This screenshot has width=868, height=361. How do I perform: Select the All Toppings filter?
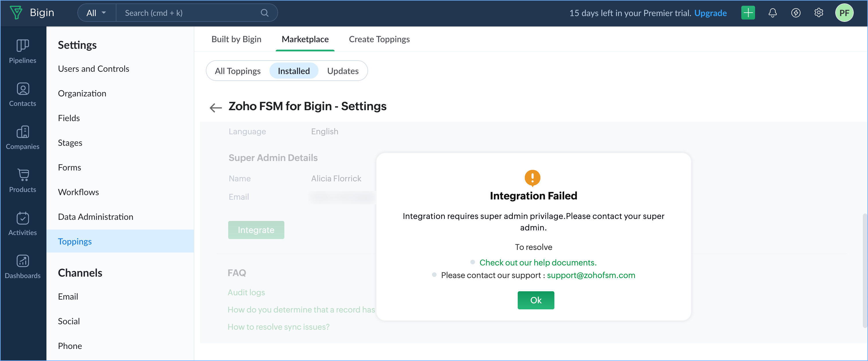[x=238, y=71]
